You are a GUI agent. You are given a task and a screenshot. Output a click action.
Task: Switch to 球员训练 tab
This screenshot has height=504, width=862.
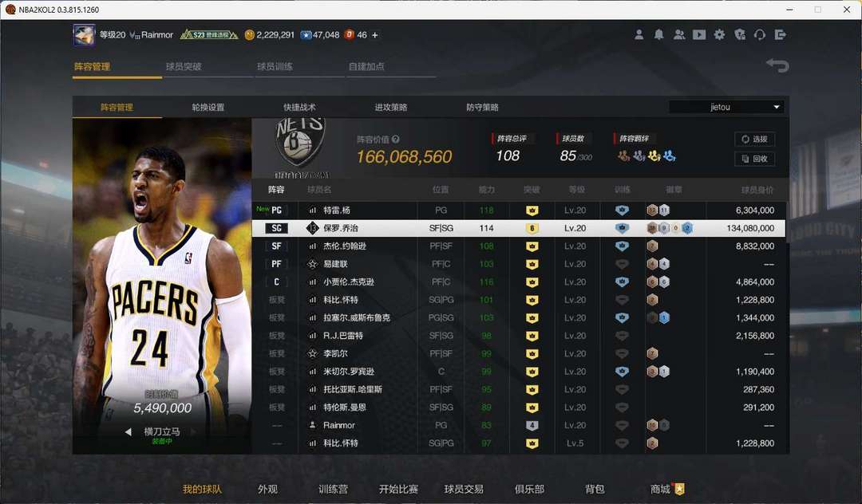(275, 66)
